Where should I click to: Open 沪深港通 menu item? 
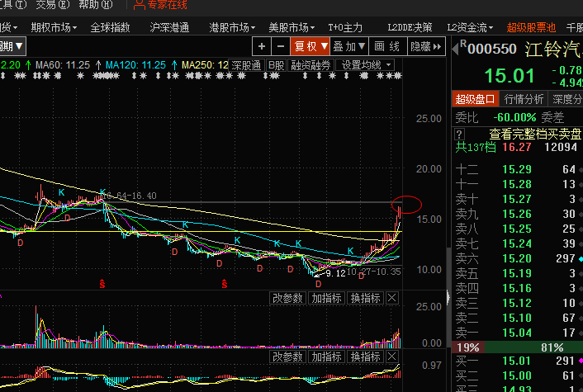169,27
